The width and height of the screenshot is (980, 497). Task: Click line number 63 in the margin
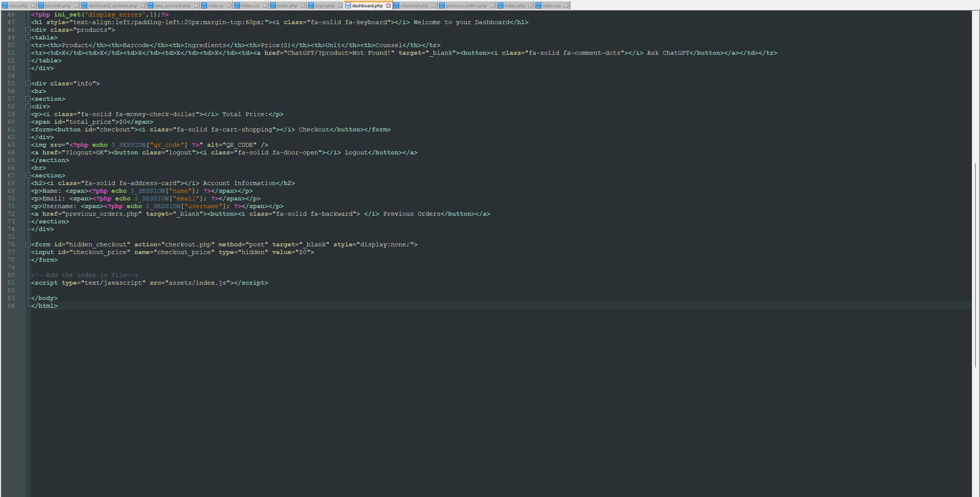pyautogui.click(x=11, y=145)
